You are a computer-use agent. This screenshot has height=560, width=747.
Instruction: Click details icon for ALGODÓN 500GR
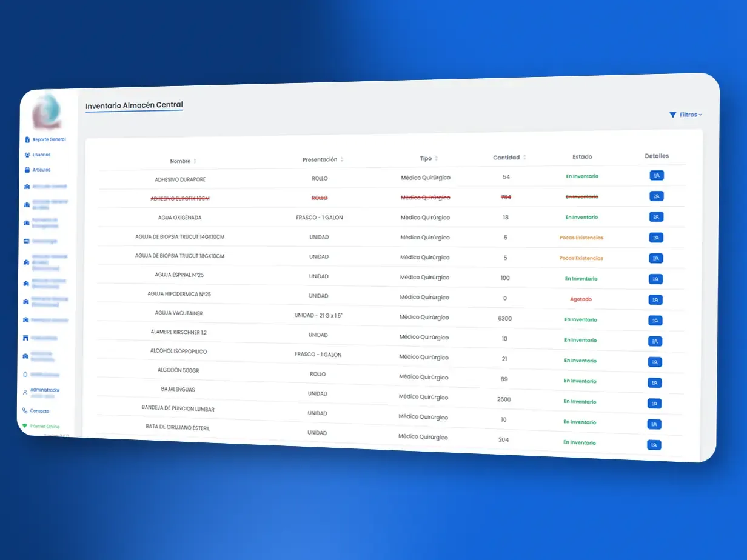654,382
